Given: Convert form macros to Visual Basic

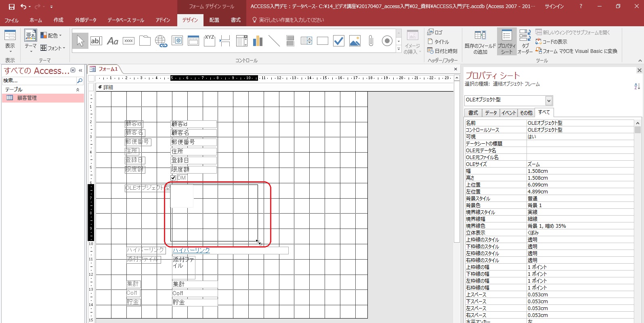Looking at the screenshot, I should point(576,51).
